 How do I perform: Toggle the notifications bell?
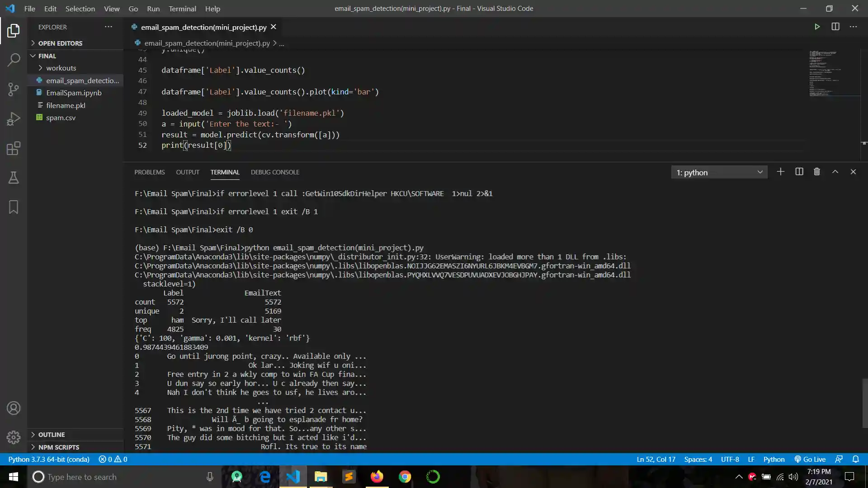coord(855,459)
